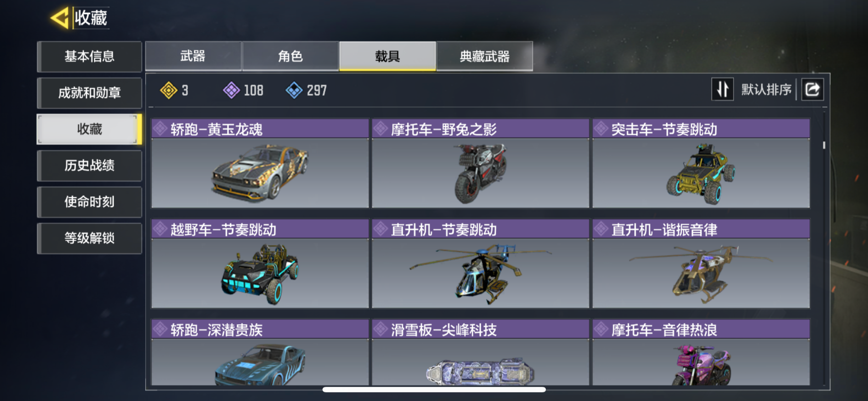Select the purple epic rarity diamond icon
868x401 pixels.
[x=232, y=90]
